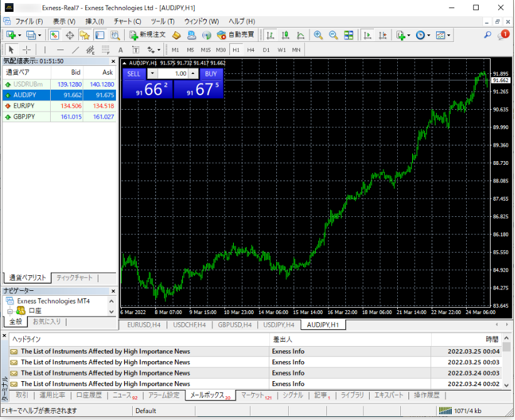Open volume dropdown arrow next to SELL
The image size is (515, 420).
click(152, 74)
